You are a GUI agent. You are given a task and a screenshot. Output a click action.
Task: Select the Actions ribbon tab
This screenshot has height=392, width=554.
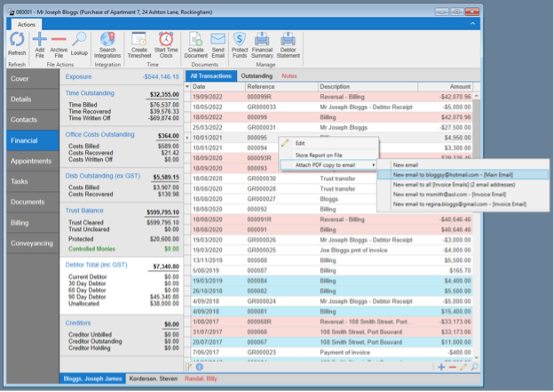point(26,24)
